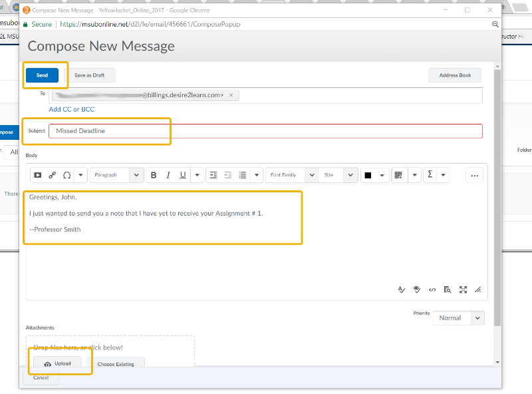Change message Priority from Normal dropdown
532x394 pixels.
click(x=458, y=317)
